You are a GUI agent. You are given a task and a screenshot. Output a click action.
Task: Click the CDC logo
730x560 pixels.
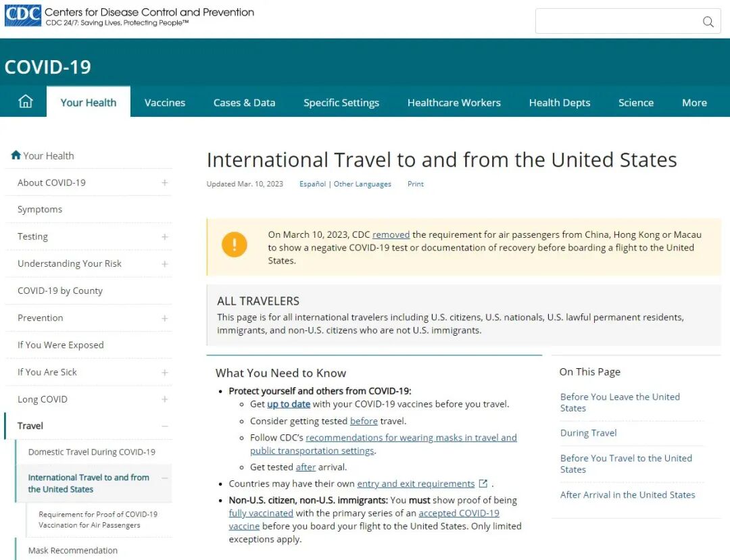tap(22, 16)
